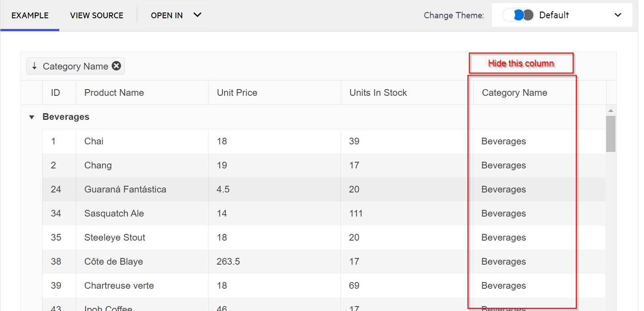The image size is (644, 311).
Task: Remove the Category Name grouping chip
Action: tap(116, 66)
